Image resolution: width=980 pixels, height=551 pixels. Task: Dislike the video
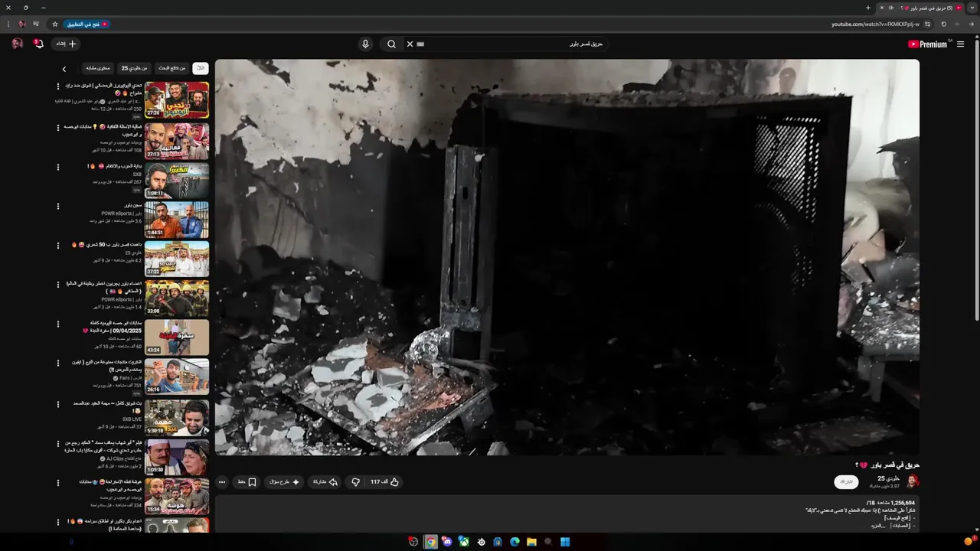tap(355, 482)
